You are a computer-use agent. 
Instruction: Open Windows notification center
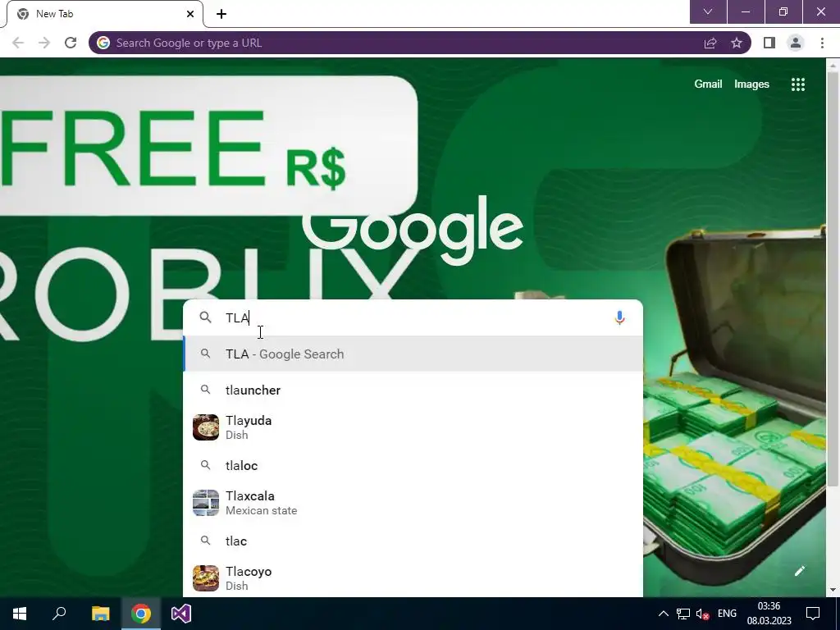click(x=813, y=614)
